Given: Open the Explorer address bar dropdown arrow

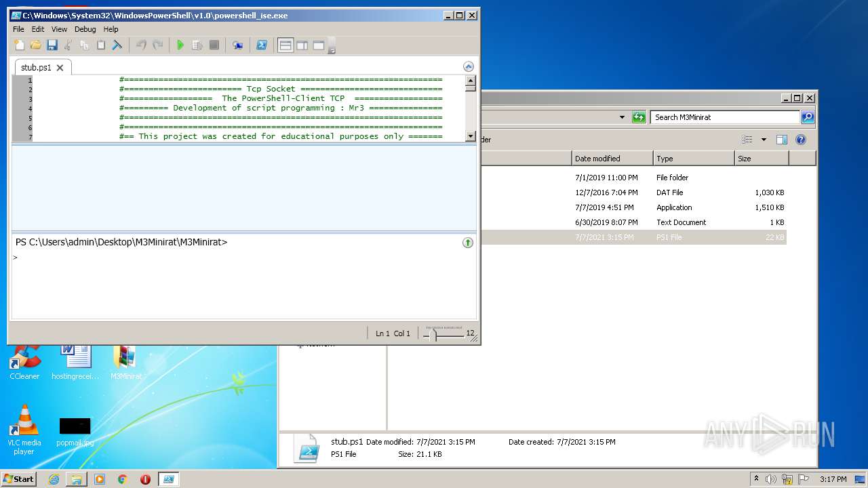Looking at the screenshot, I should (x=622, y=117).
